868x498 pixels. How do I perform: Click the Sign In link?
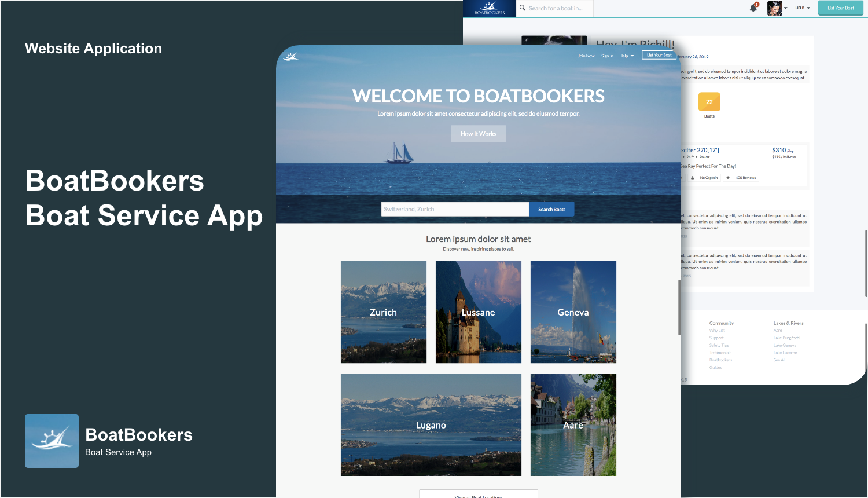pos(607,56)
